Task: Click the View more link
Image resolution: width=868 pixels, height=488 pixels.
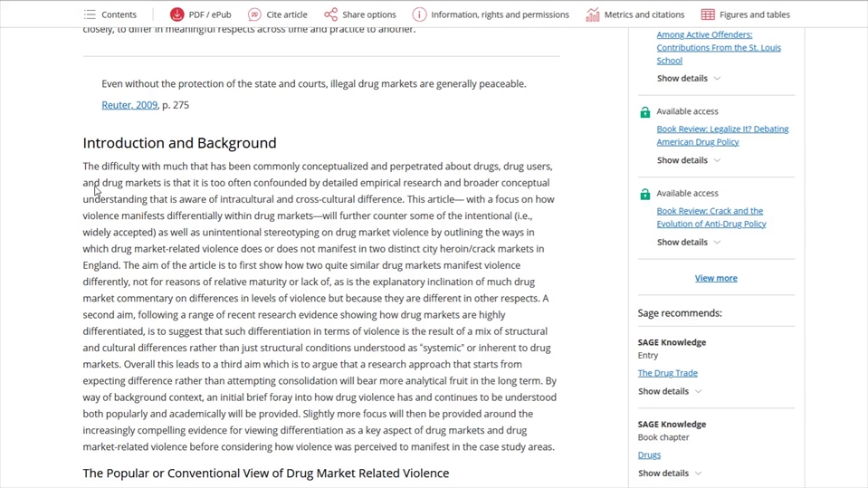Action: (x=716, y=279)
